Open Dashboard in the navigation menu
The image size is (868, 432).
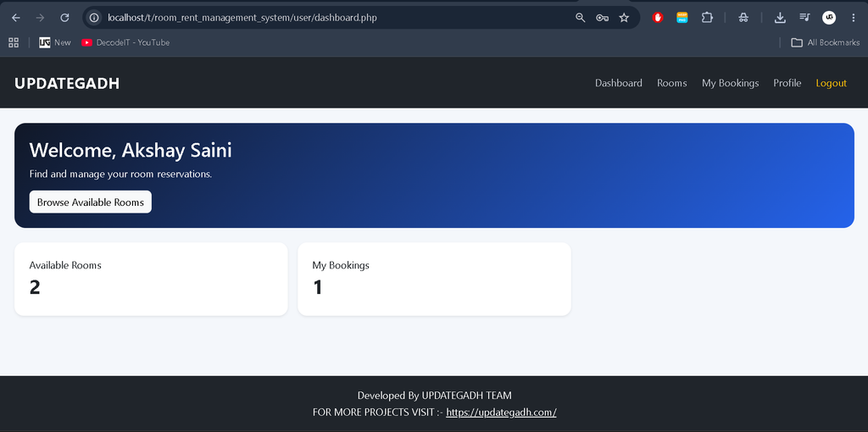click(618, 83)
